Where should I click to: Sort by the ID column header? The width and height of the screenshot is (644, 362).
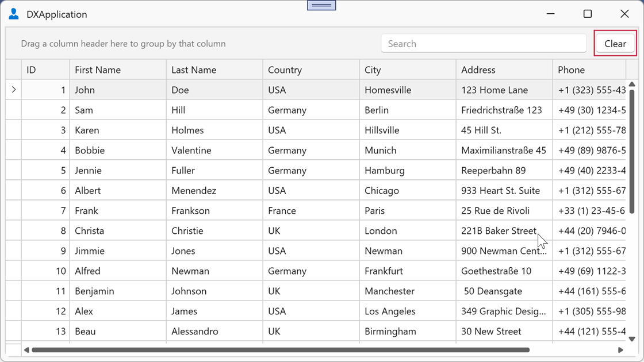click(x=45, y=70)
